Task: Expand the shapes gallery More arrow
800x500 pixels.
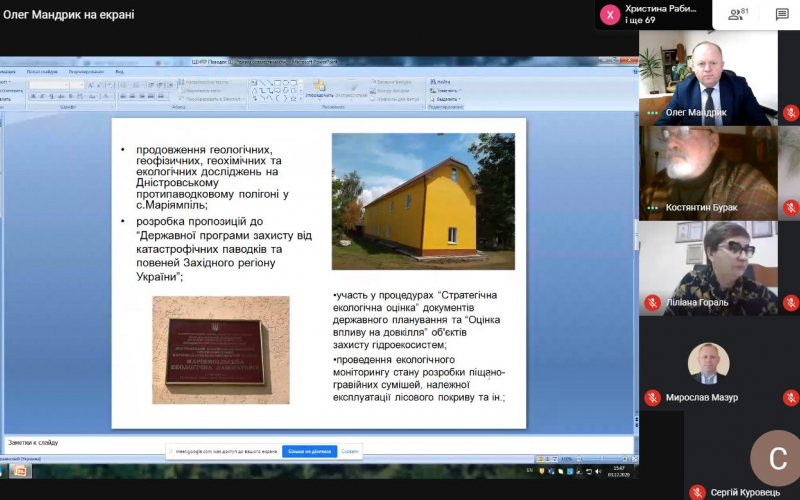Action: (301, 98)
